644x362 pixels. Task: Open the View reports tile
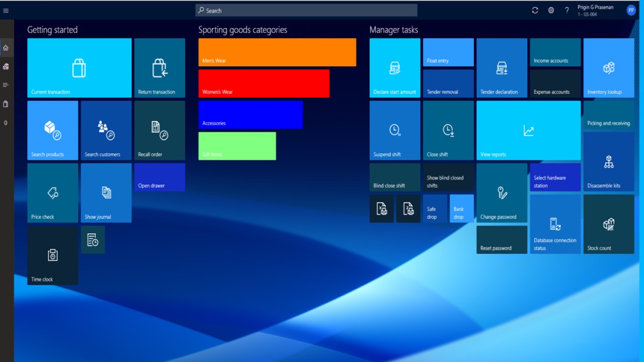point(529,130)
